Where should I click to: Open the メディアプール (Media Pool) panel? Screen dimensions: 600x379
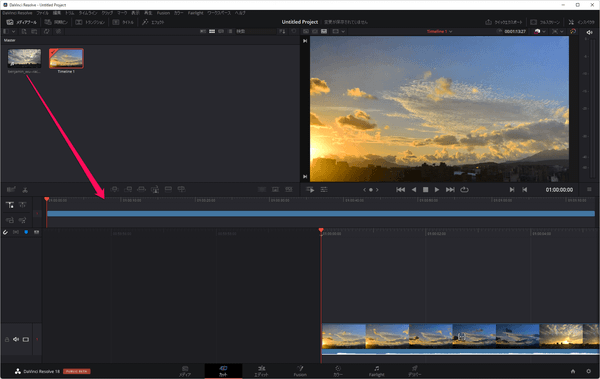coord(21,22)
